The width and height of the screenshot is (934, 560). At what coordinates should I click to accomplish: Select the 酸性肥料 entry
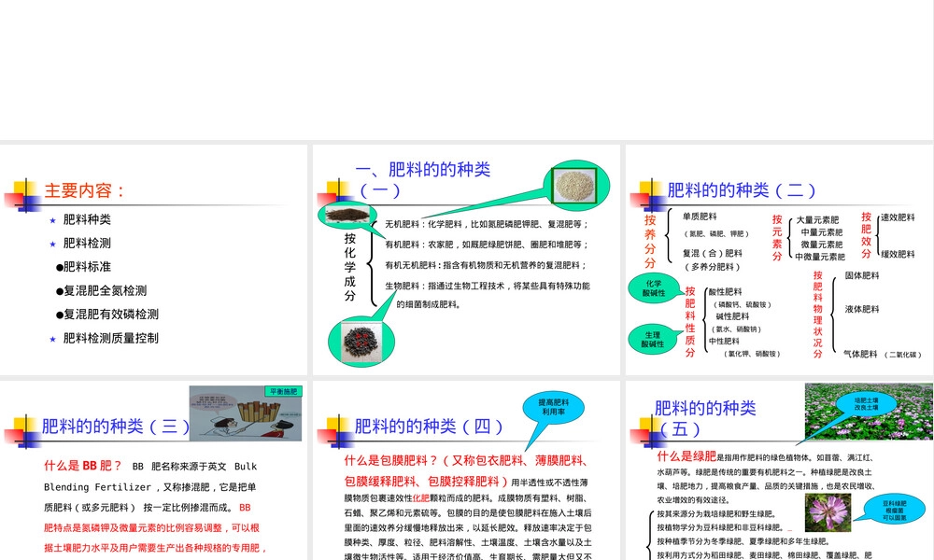tap(725, 292)
